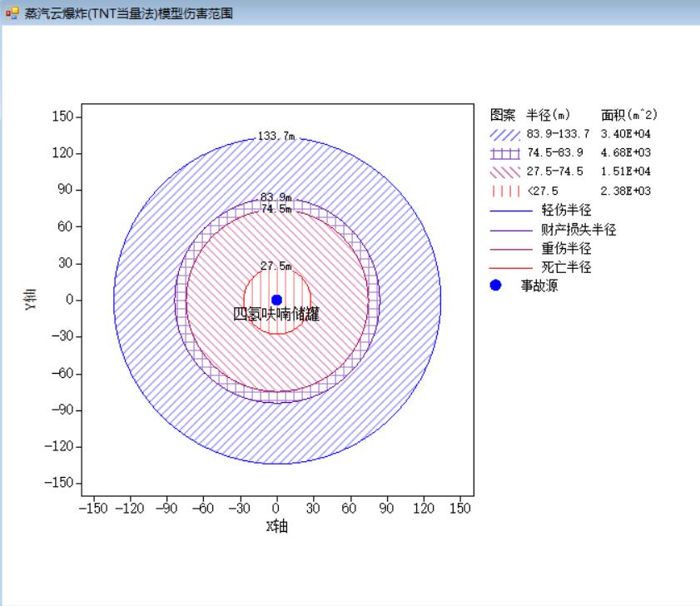Click the 重伤半径 legend entry
Viewport: 700px width, 606px height.
[x=541, y=248]
